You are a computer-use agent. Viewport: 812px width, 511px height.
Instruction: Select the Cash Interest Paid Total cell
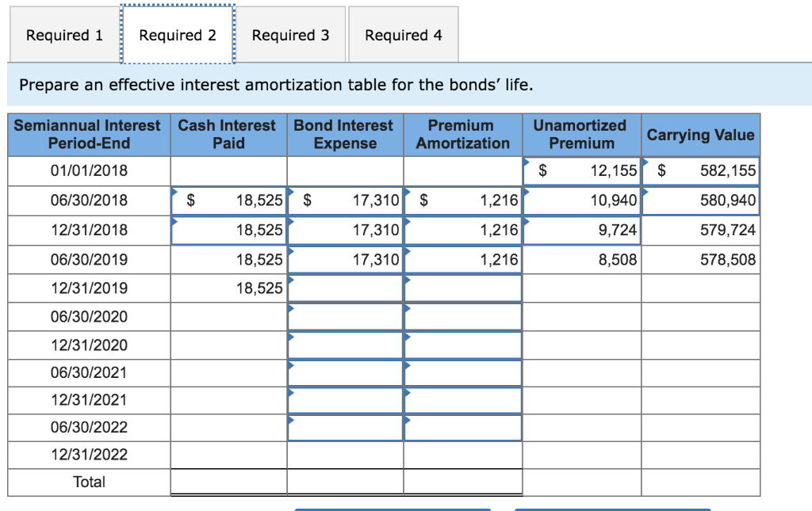point(228,482)
